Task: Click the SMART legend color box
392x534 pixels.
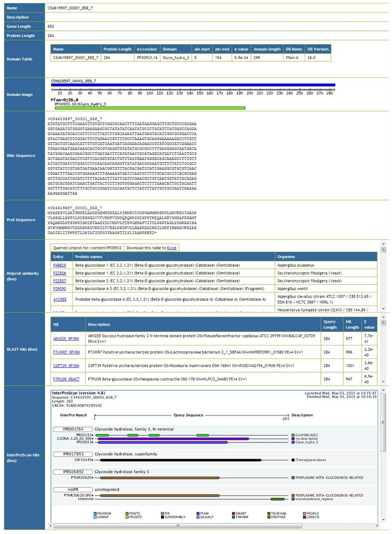Action: pos(232,513)
